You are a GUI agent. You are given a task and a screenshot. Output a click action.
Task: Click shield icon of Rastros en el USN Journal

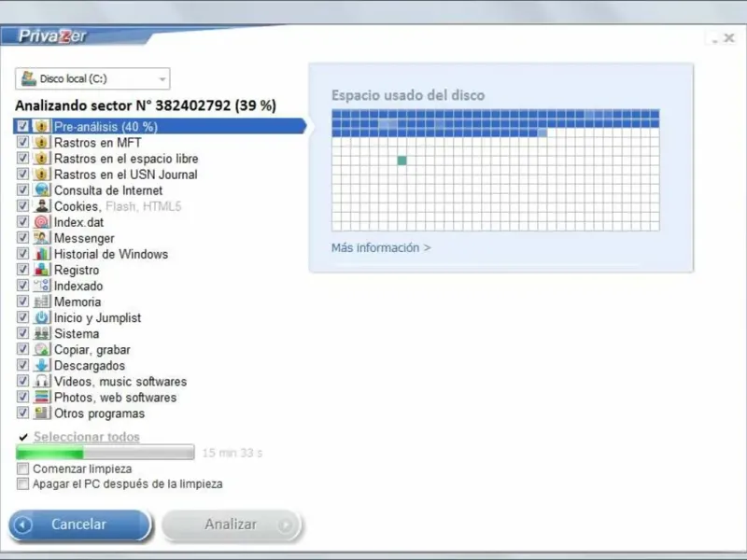point(41,175)
